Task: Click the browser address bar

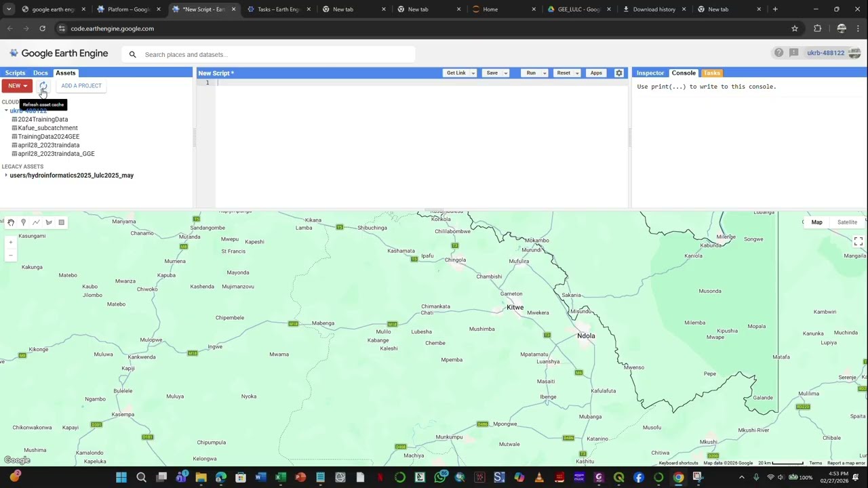Action: [420, 28]
